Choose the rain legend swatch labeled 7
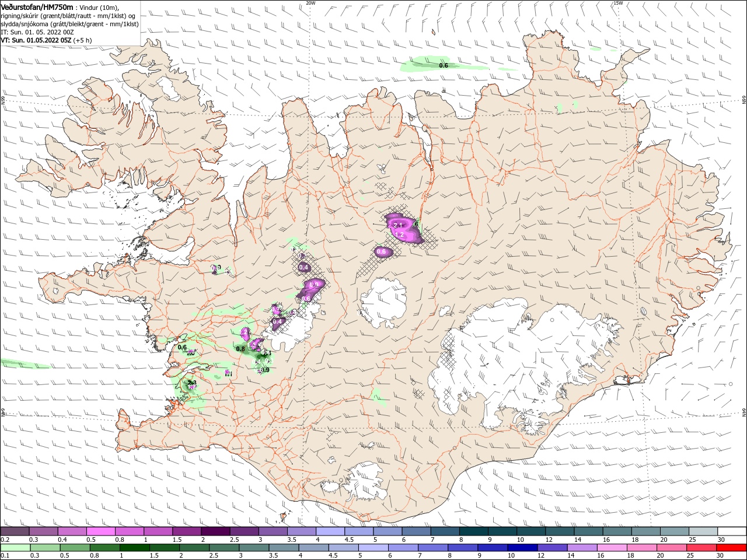 [x=432, y=548]
